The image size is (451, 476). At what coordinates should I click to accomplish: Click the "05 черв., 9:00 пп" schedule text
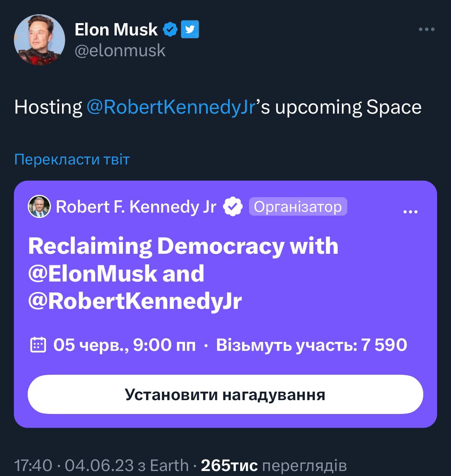[x=125, y=345]
